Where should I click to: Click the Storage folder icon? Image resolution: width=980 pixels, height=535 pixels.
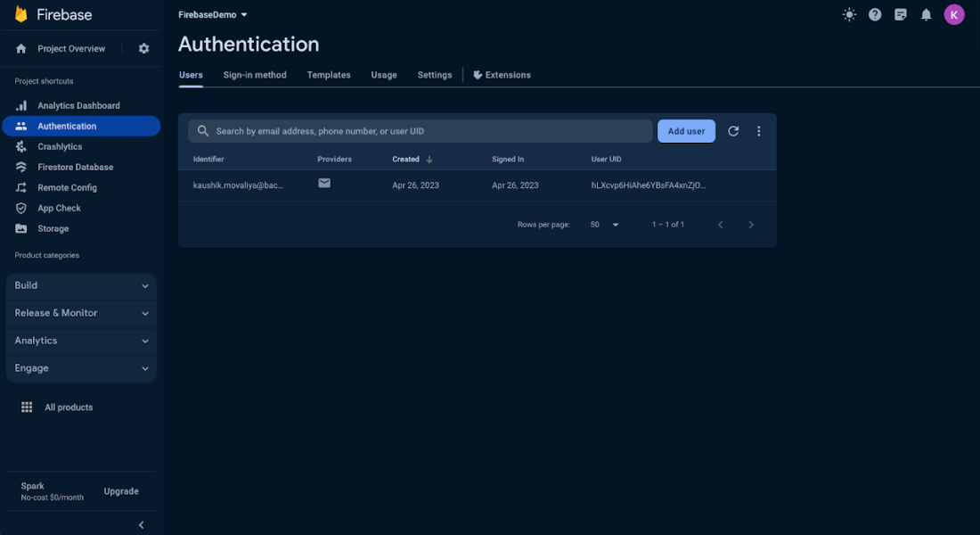(21, 228)
